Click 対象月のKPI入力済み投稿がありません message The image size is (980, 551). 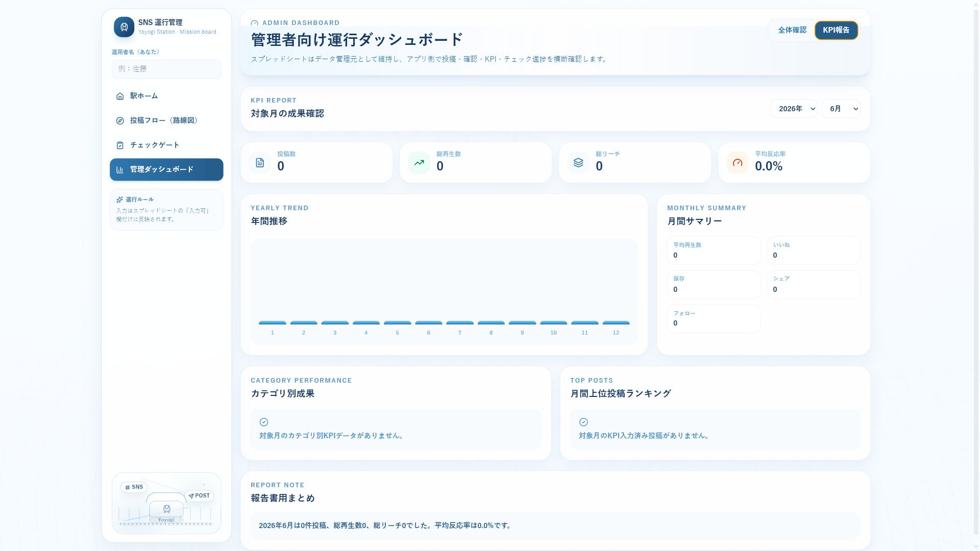click(645, 436)
